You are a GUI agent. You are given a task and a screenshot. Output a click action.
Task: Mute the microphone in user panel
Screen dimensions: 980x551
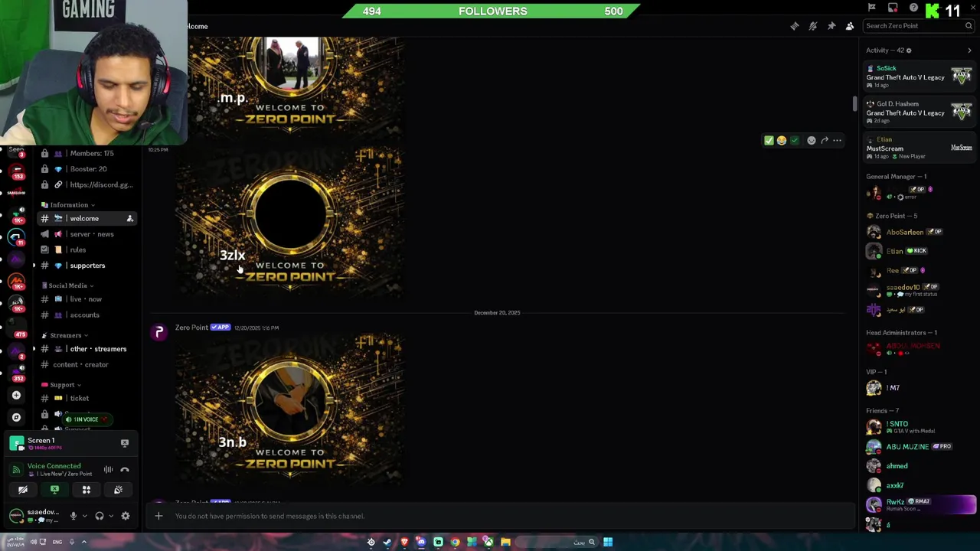click(73, 516)
